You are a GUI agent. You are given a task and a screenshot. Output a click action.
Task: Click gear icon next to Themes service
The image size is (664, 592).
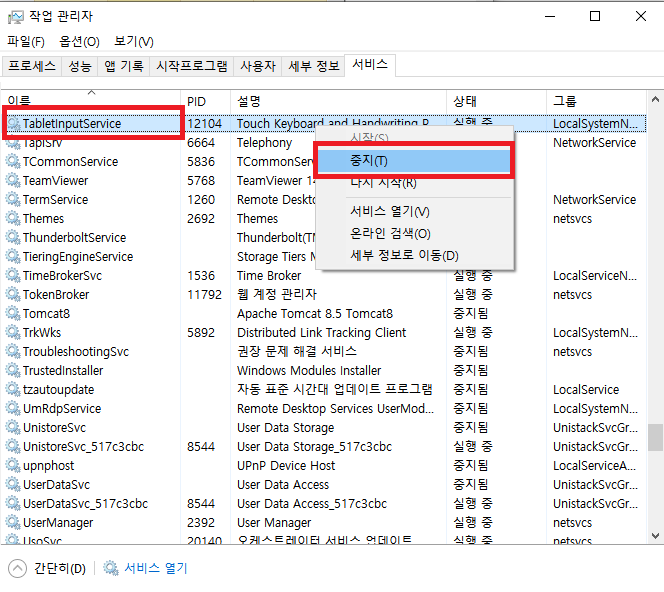13,219
